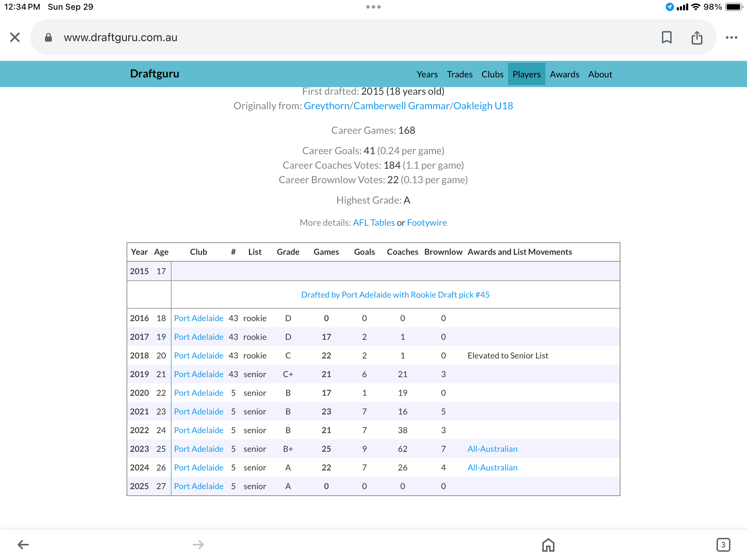Open Port Adelaide link in 2018 row
Image resolution: width=747 pixels, height=560 pixels.
point(199,355)
